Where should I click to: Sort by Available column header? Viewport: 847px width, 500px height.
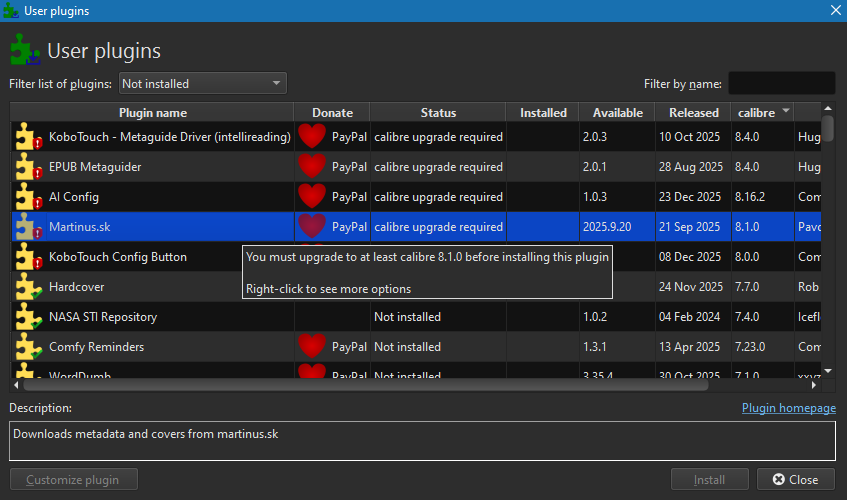[x=617, y=113]
